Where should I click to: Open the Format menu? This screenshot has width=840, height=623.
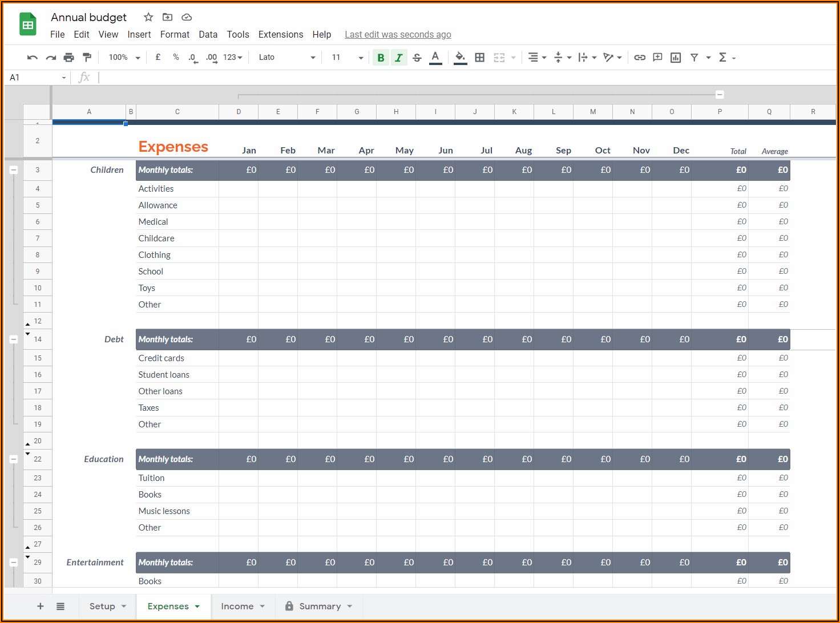(175, 34)
